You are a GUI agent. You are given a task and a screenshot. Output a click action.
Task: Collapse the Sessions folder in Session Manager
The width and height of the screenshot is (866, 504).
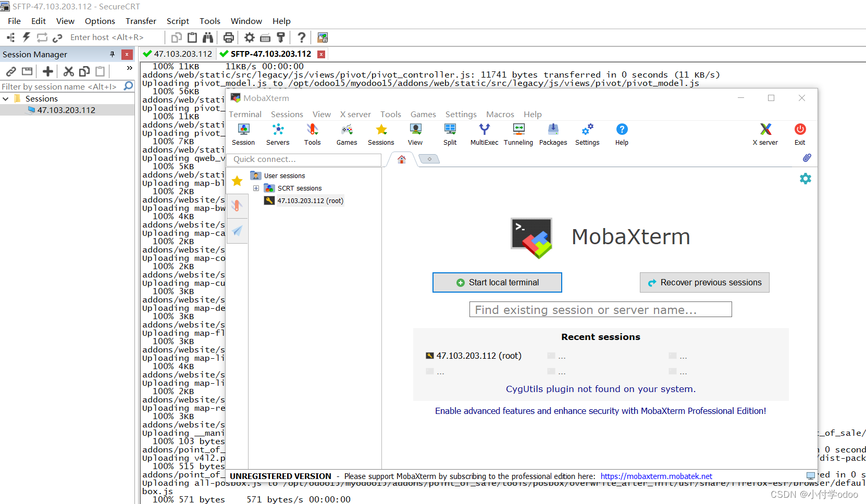point(6,98)
